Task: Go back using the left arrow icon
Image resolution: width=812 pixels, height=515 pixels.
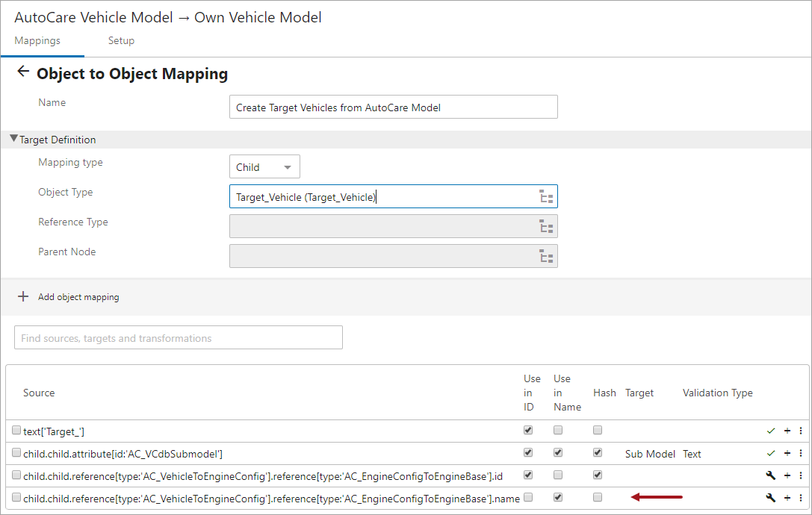Action: pos(23,72)
